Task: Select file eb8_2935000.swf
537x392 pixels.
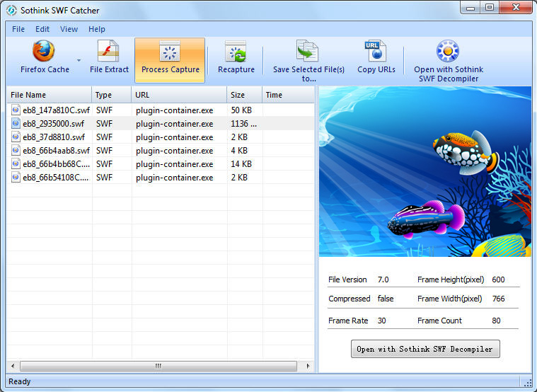Action: click(x=161, y=123)
